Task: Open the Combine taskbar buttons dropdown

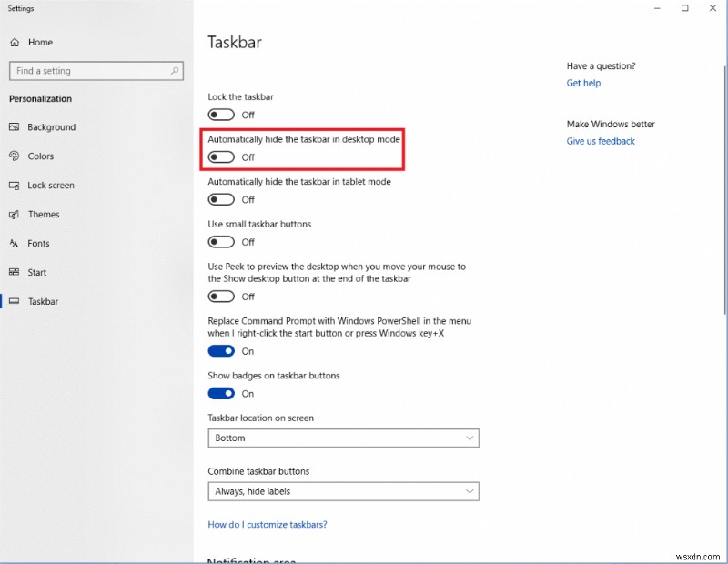Action: [x=343, y=491]
